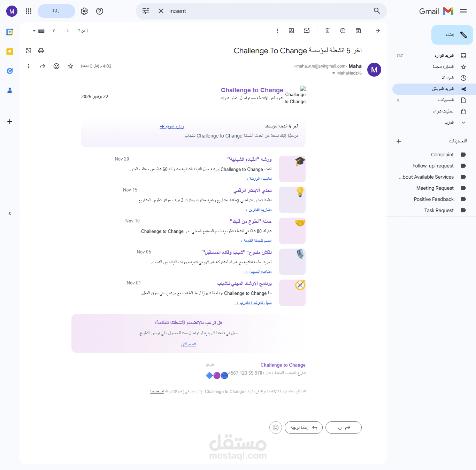Report spam icon in toolbar
The image size is (476, 470).
(343, 31)
